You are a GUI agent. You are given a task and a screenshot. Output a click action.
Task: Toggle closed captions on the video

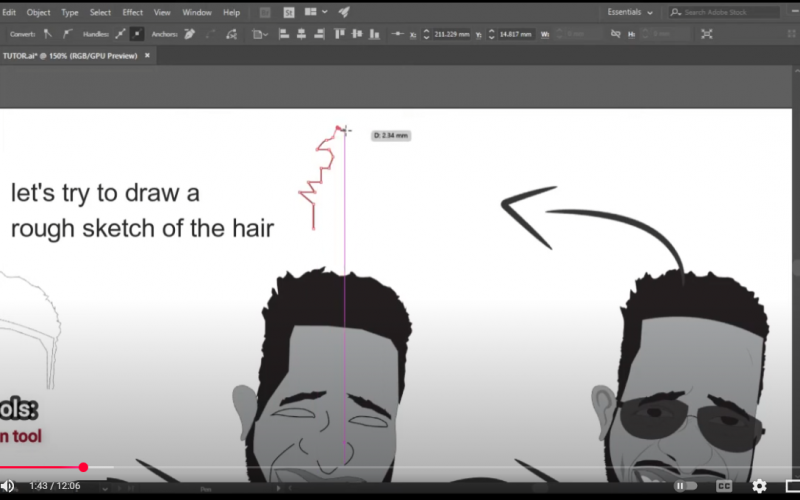point(724,486)
